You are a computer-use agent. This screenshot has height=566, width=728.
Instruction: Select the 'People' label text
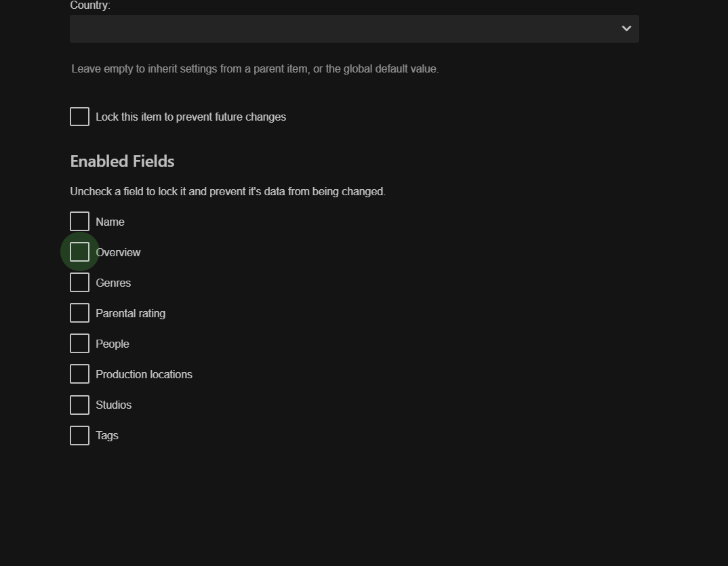point(112,344)
